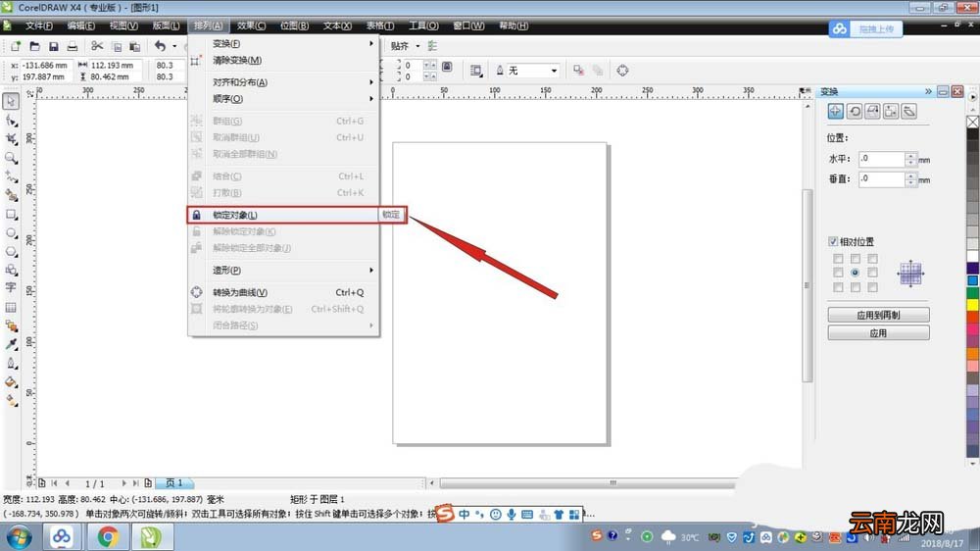Open the color palette flyout arrow
980x551 pixels.
(972, 97)
